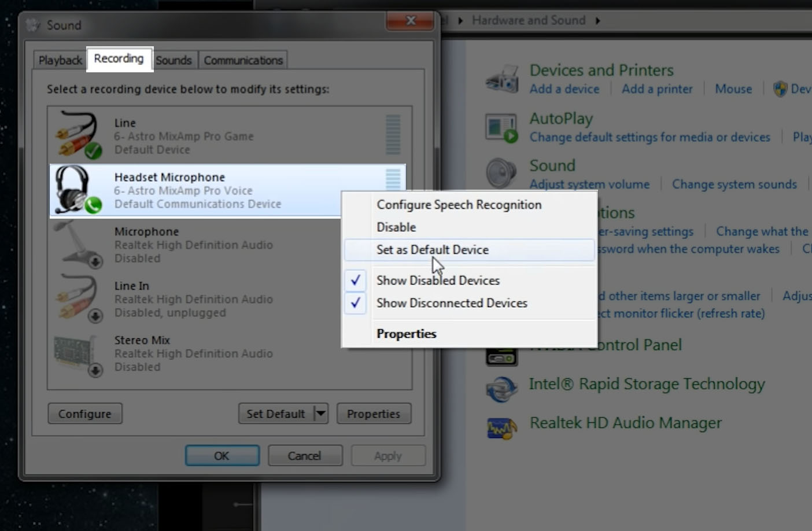The image size is (812, 531).
Task: Switch to the Playback tab
Action: click(x=60, y=60)
